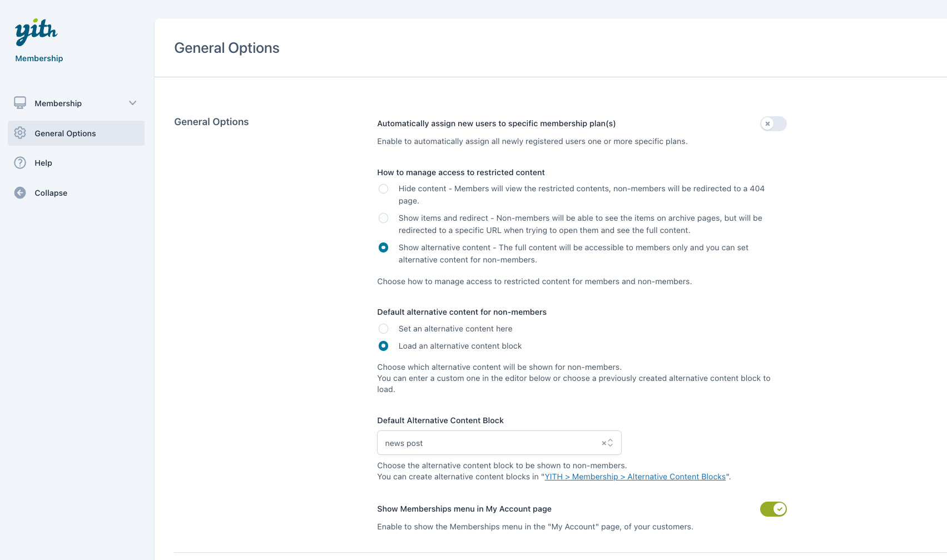Click the Collapse sidebar label
Screen dimensions: 947x560
(51, 193)
